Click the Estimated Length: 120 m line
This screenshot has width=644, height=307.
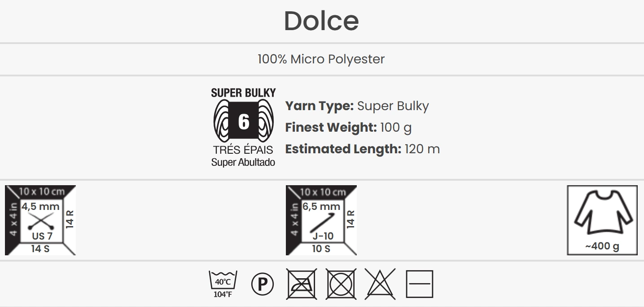click(363, 149)
